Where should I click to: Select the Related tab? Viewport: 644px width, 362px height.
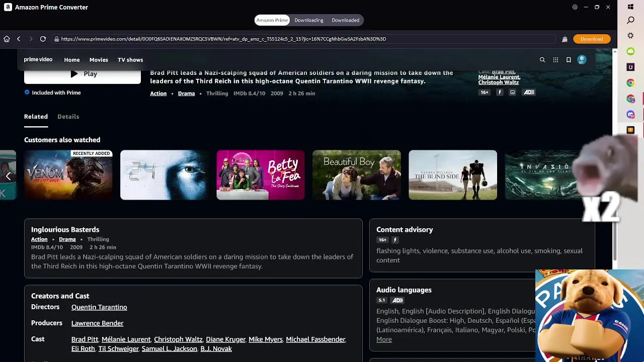(36, 117)
